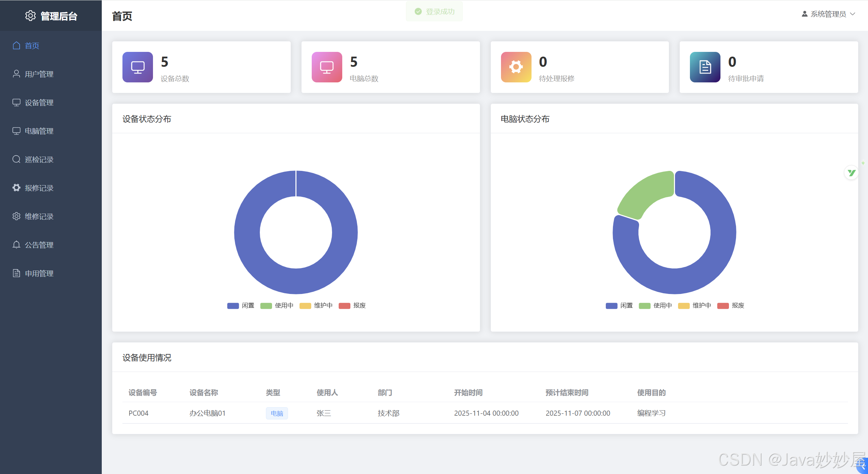Click the 2025-11-07 00:00:00 end time cell

click(x=578, y=413)
